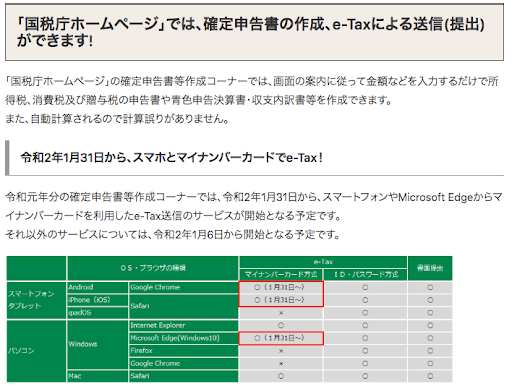512x389 pixels.
Task: Click Safari in the iPhone/ipadOS rows
Action: pos(184,306)
